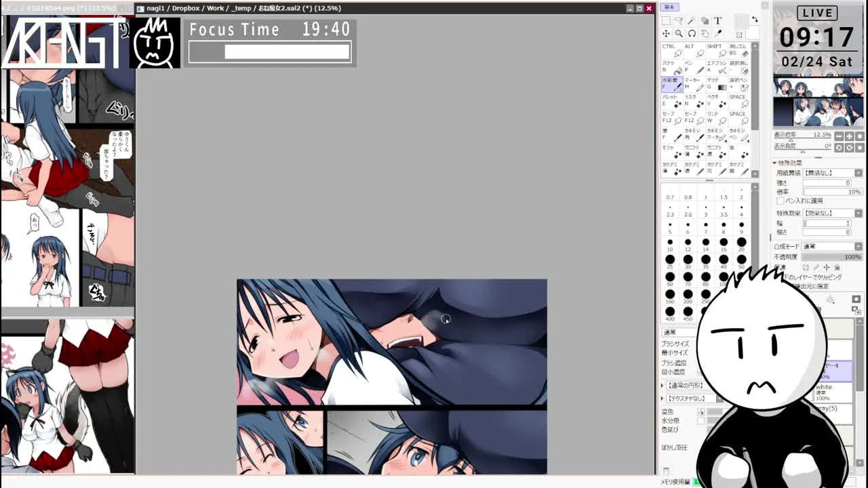
Task: Activate the zoom magnifier tool
Action: coord(679,34)
